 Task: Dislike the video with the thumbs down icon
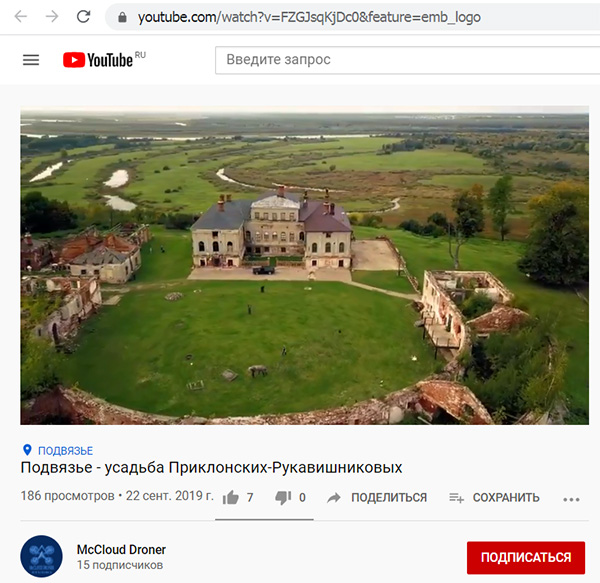(x=283, y=498)
